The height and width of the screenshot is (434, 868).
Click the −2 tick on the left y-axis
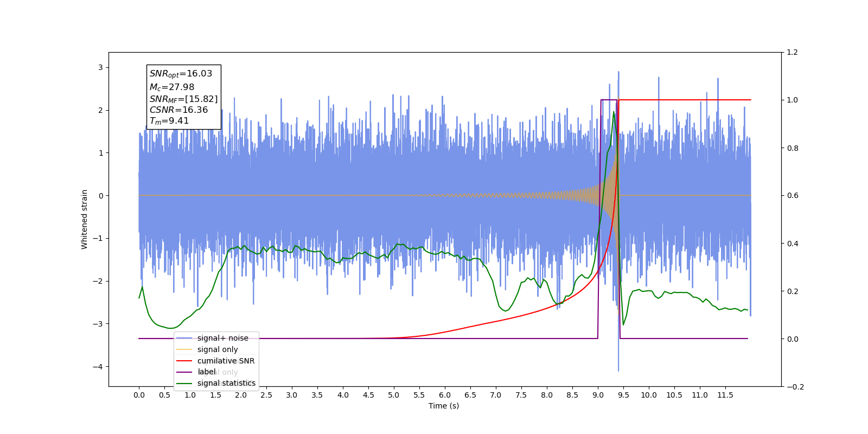[98, 281]
